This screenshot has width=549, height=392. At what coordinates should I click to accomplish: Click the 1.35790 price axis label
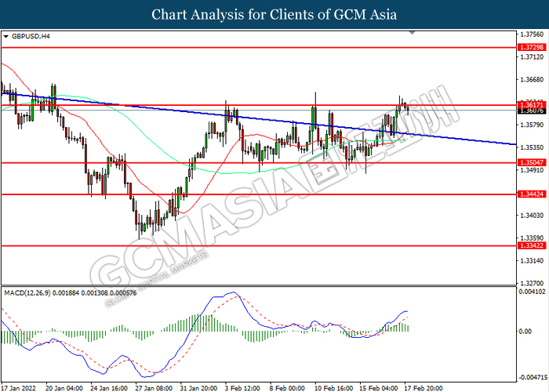click(532, 125)
